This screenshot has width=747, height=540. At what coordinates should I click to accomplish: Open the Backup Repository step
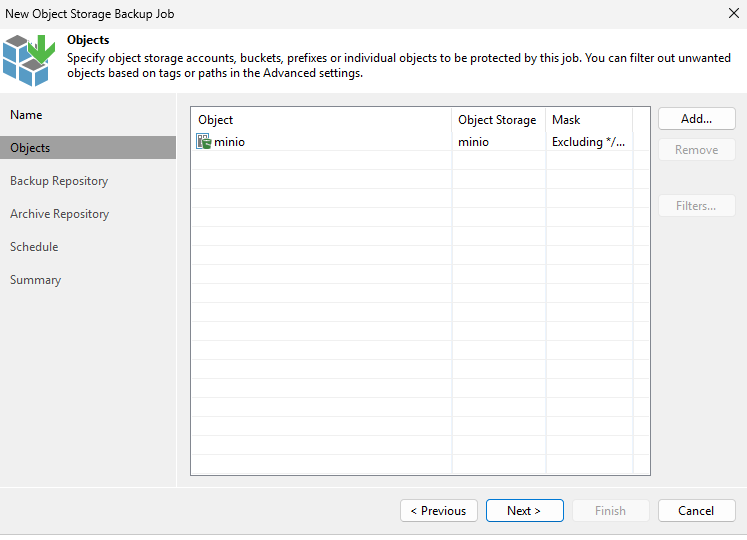pyautogui.click(x=59, y=181)
